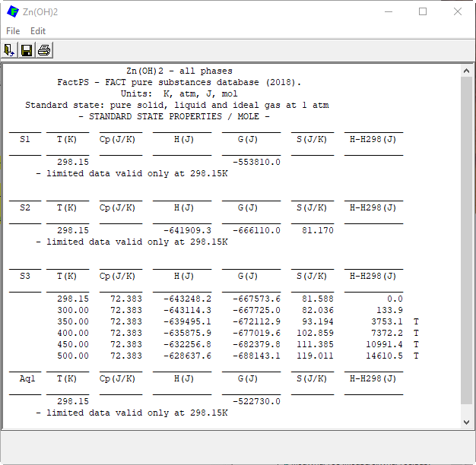Click the vertical scrollbar thumb
Screen dimensions: 476x465
click(466, 240)
